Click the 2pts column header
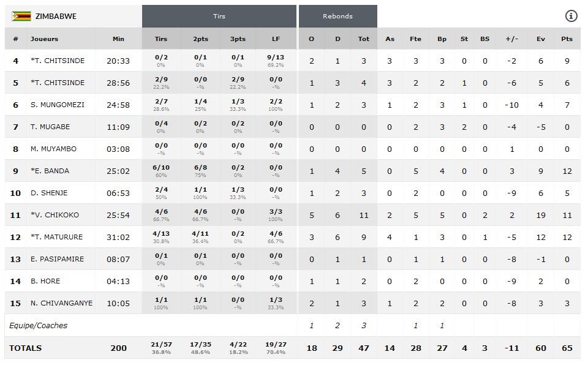Viewport: 588px width, 368px height. pos(200,39)
